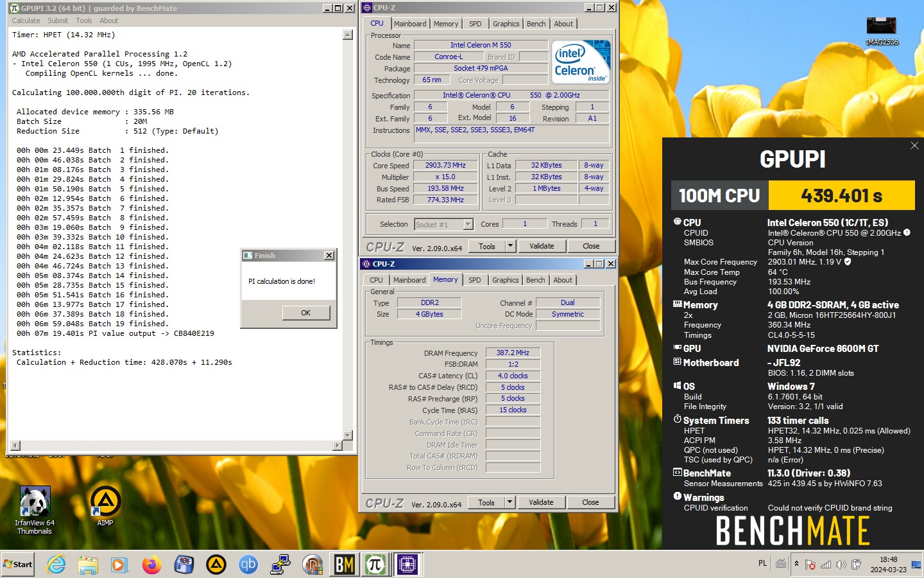Open the taskbar clock showing 18:48
The image size is (924, 578).
pyautogui.click(x=888, y=565)
